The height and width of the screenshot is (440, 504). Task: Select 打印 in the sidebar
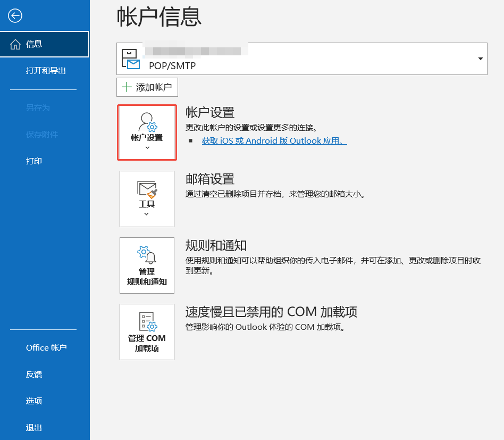pos(33,161)
